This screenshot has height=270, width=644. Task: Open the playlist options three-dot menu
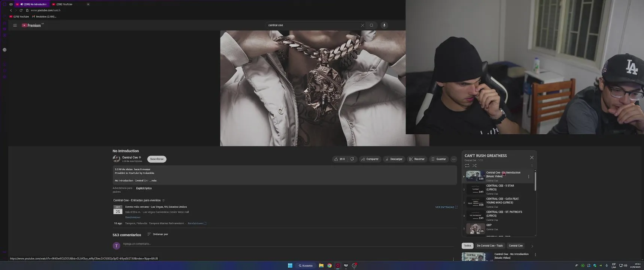[x=532, y=165]
